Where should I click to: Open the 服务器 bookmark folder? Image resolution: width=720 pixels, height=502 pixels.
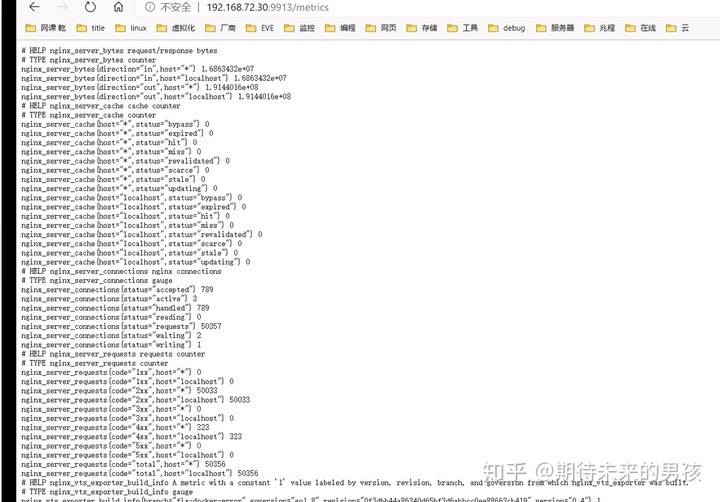[556, 28]
